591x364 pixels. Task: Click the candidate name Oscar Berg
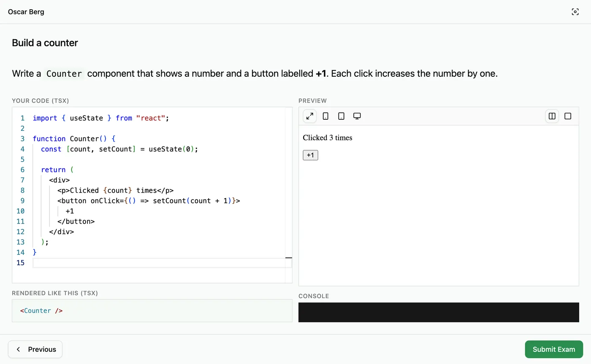[26, 12]
